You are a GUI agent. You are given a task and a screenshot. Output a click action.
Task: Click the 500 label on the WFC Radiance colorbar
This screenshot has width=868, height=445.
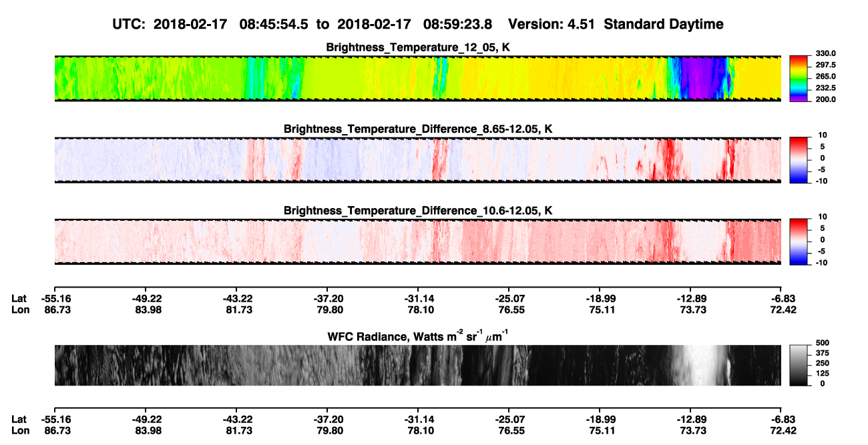[x=823, y=342]
